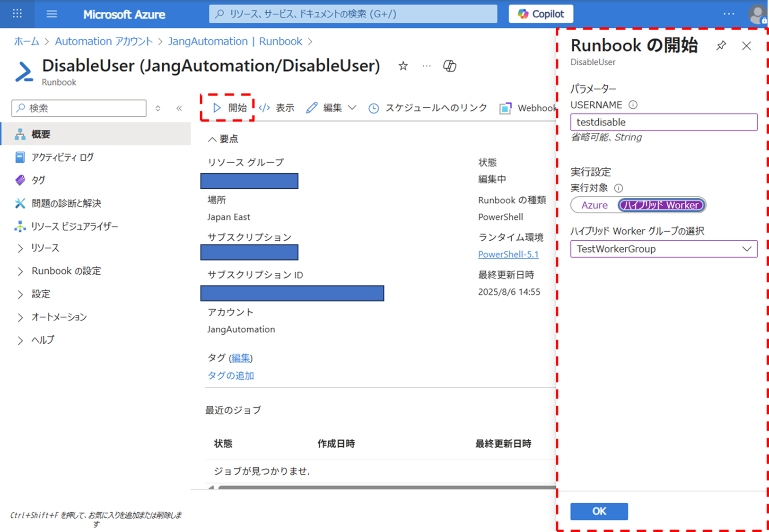Click the Webhook toolbar icon

[x=506, y=108]
